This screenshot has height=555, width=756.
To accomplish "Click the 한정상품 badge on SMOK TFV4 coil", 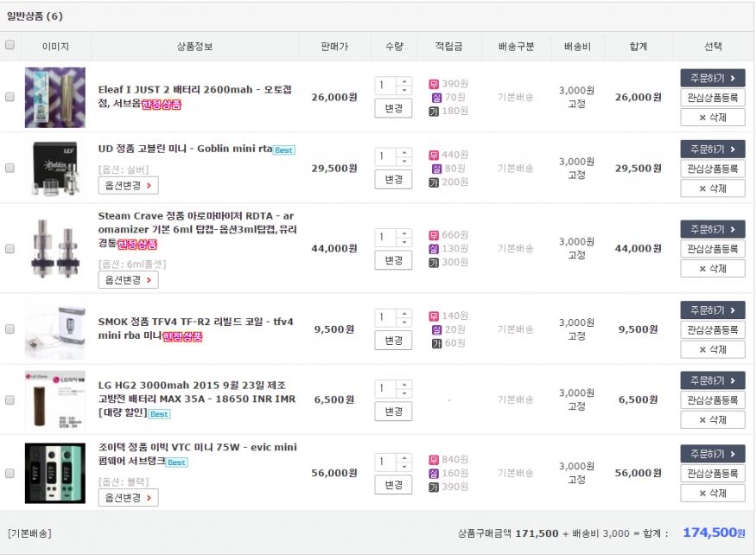I will pyautogui.click(x=182, y=336).
